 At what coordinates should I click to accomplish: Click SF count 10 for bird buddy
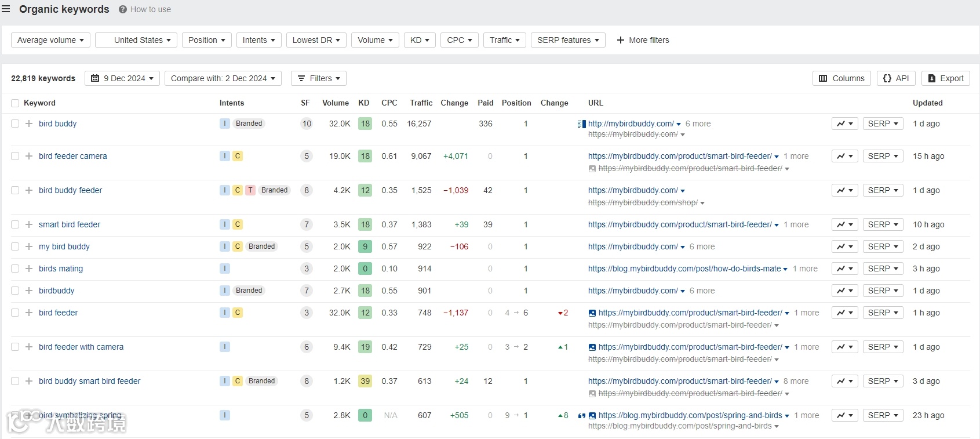(307, 124)
